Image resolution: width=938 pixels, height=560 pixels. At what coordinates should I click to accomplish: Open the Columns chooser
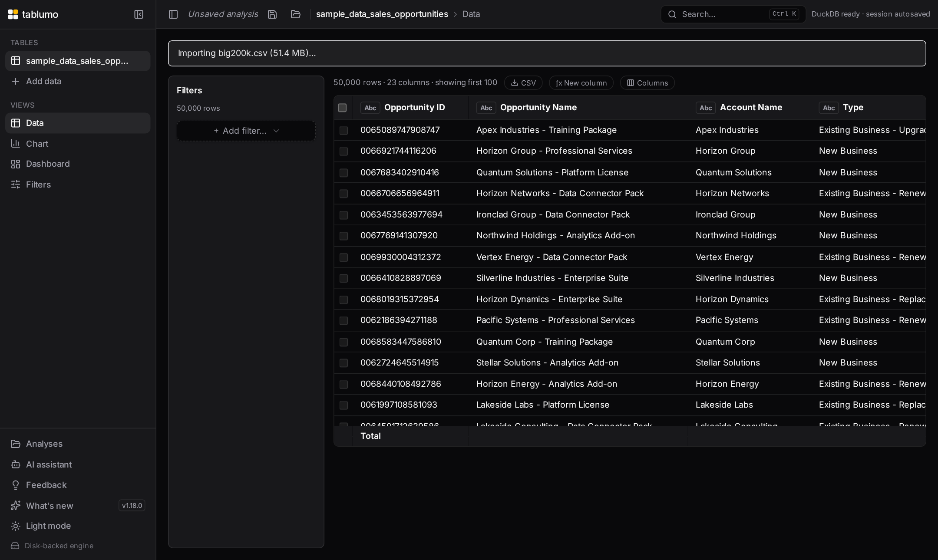pos(647,83)
